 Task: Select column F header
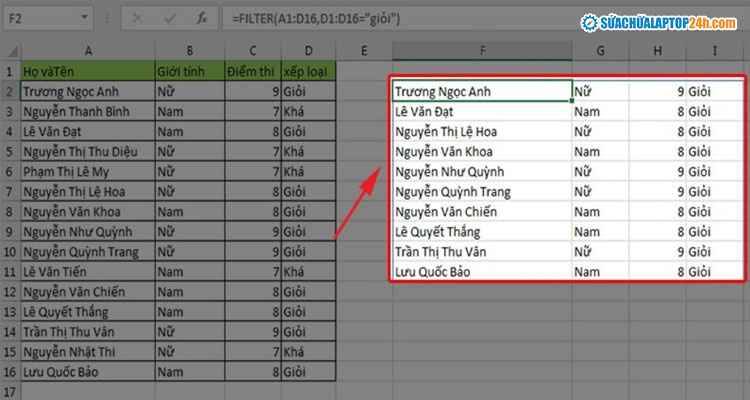pos(482,50)
